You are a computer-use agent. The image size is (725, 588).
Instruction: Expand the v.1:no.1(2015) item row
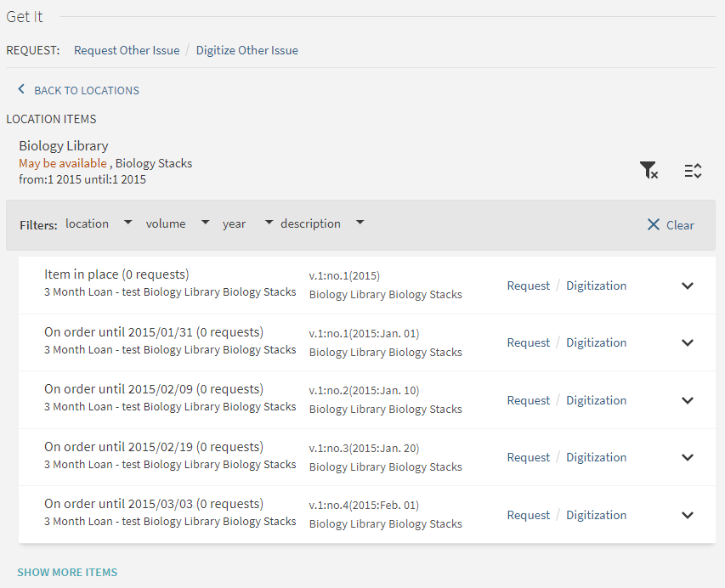pos(688,286)
